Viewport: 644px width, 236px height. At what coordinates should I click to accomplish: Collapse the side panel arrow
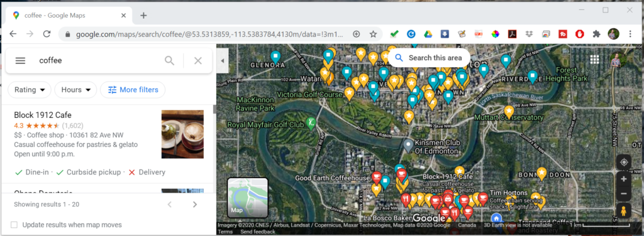(222, 61)
